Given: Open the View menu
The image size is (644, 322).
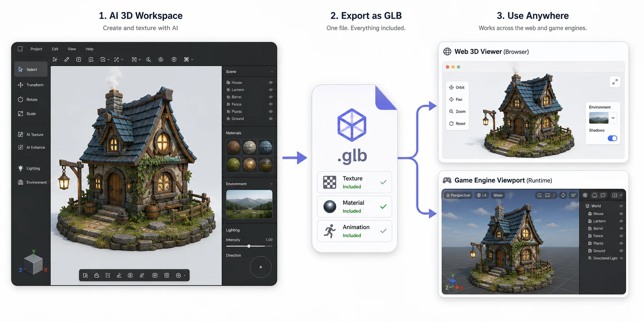Looking at the screenshot, I should coord(72,49).
